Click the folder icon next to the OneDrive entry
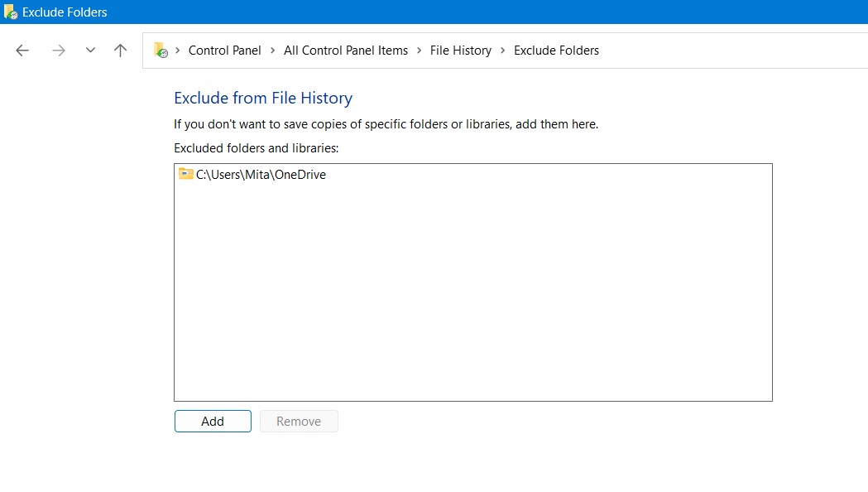 (x=186, y=174)
